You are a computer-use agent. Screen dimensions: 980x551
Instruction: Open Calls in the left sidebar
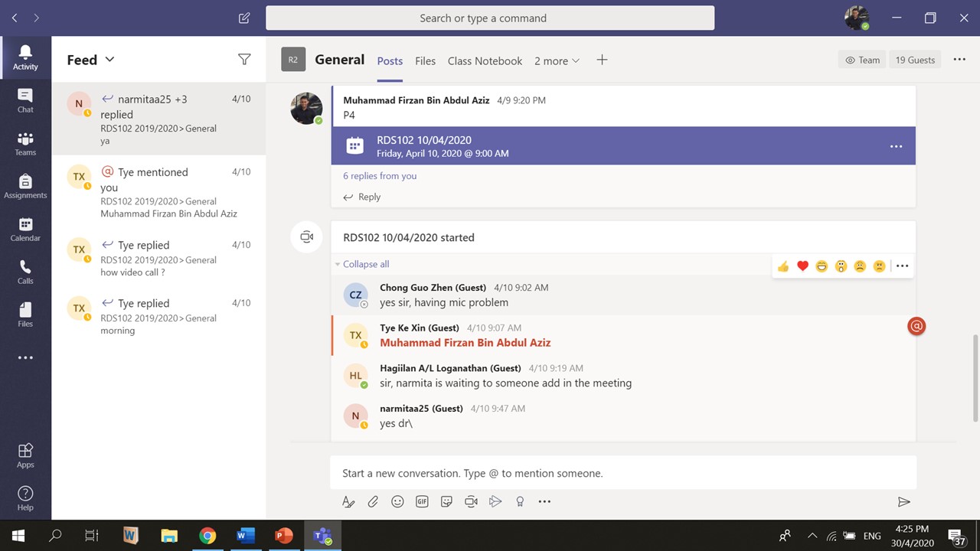pos(25,272)
